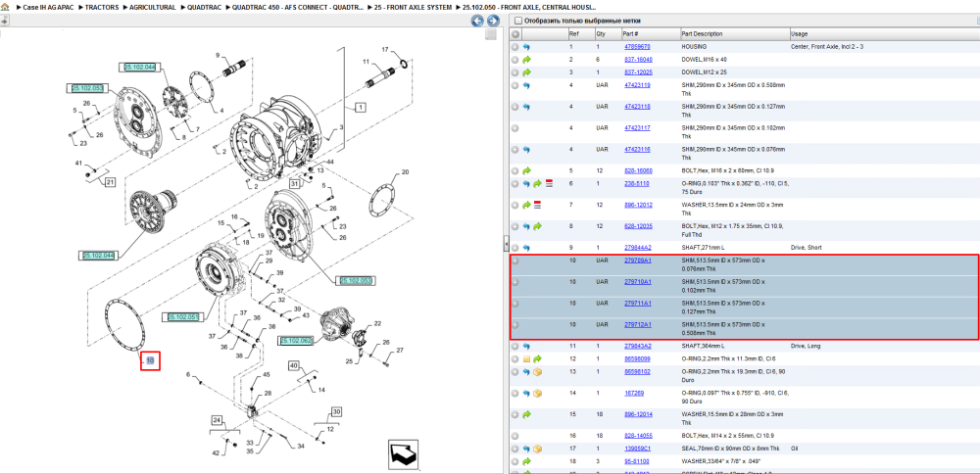Toggle selection circle for part 279712A1
Screen dimensions: 980x474
515,325
